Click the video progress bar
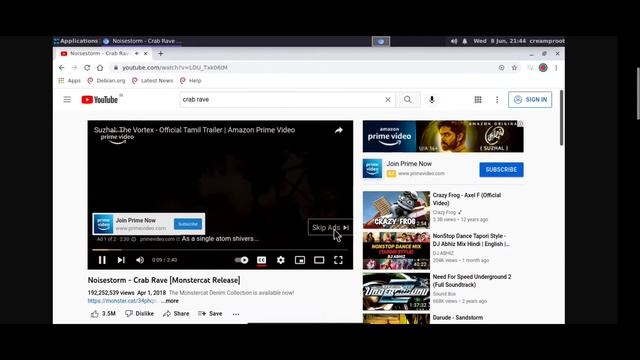 click(x=220, y=249)
